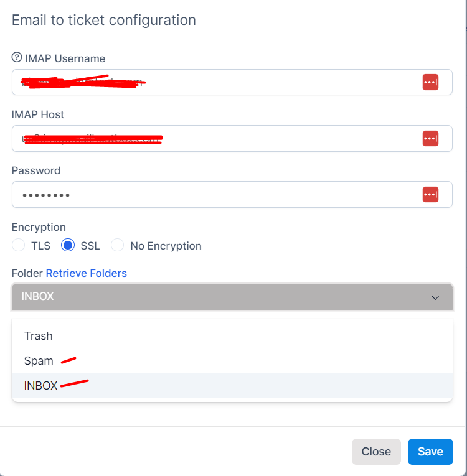Click the TLS label text
Screen dimensions: 467x476
[x=40, y=246]
